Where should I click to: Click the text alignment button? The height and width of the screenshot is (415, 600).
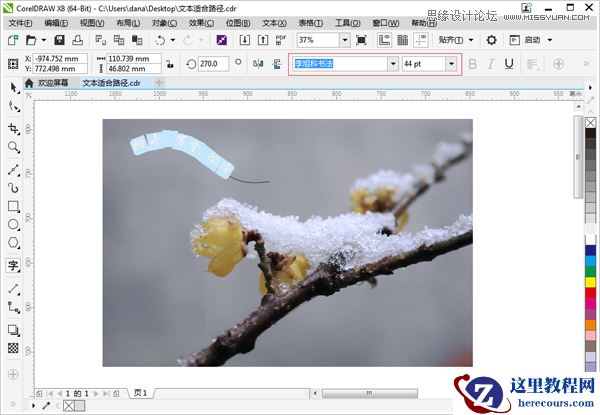(x=533, y=64)
